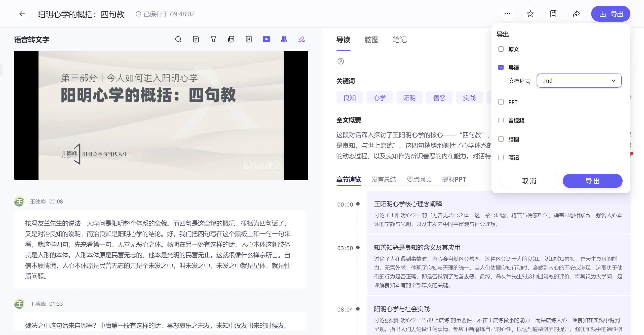Open the search icon in transcript toolbar
Viewport: 644px width, 335px height.
tap(178, 39)
